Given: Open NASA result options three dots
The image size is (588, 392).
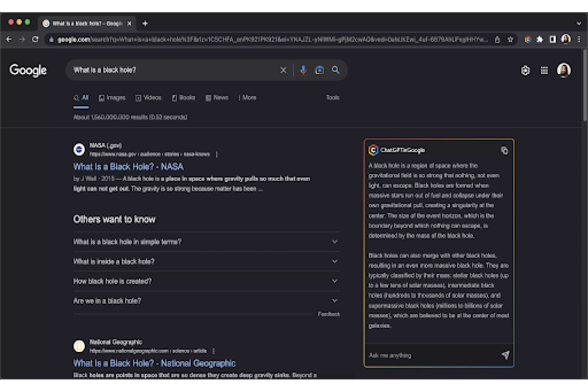Looking at the screenshot, I should 216,154.
